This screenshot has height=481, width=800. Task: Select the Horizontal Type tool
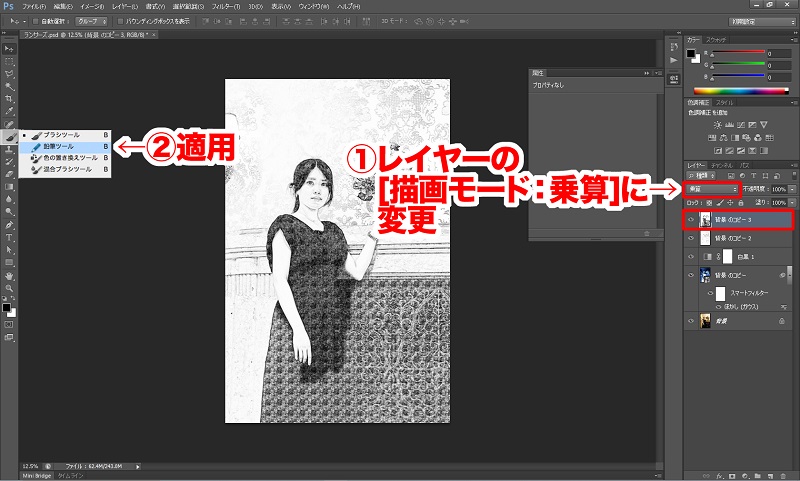click(x=9, y=238)
